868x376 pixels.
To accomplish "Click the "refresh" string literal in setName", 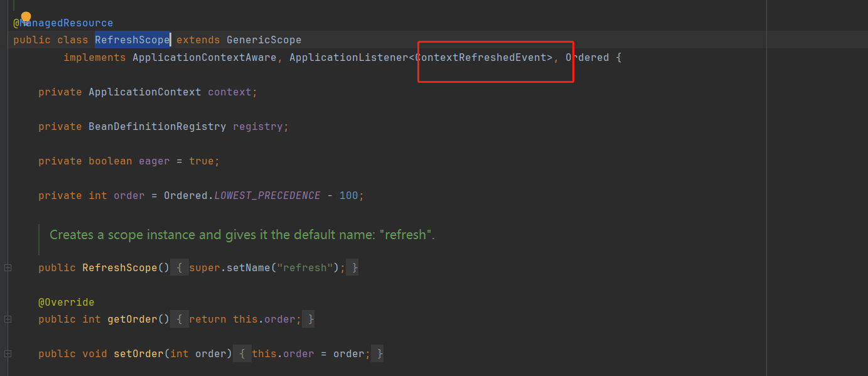I will coord(305,268).
